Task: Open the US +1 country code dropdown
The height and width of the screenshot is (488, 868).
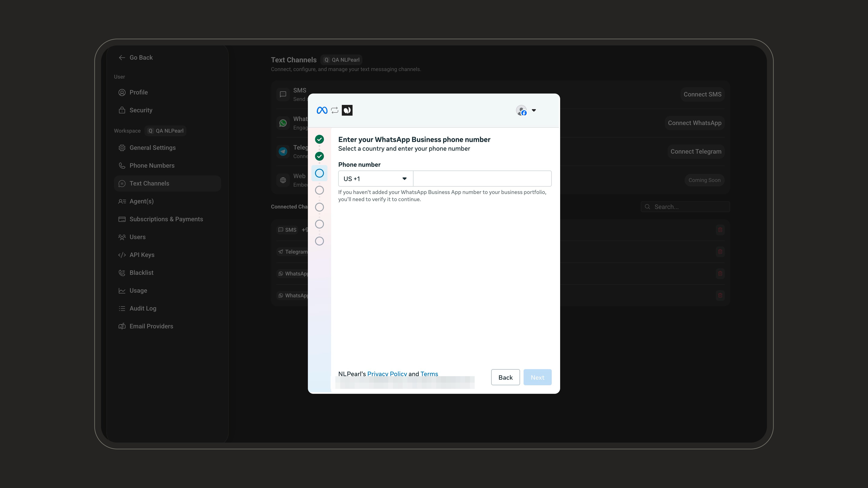Action: (376, 178)
